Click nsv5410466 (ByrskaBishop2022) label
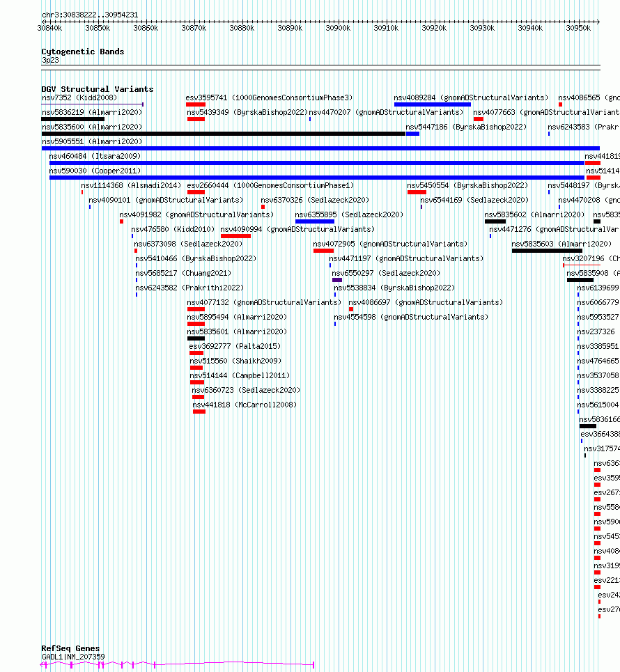The width and height of the screenshot is (620, 672). click(x=196, y=258)
